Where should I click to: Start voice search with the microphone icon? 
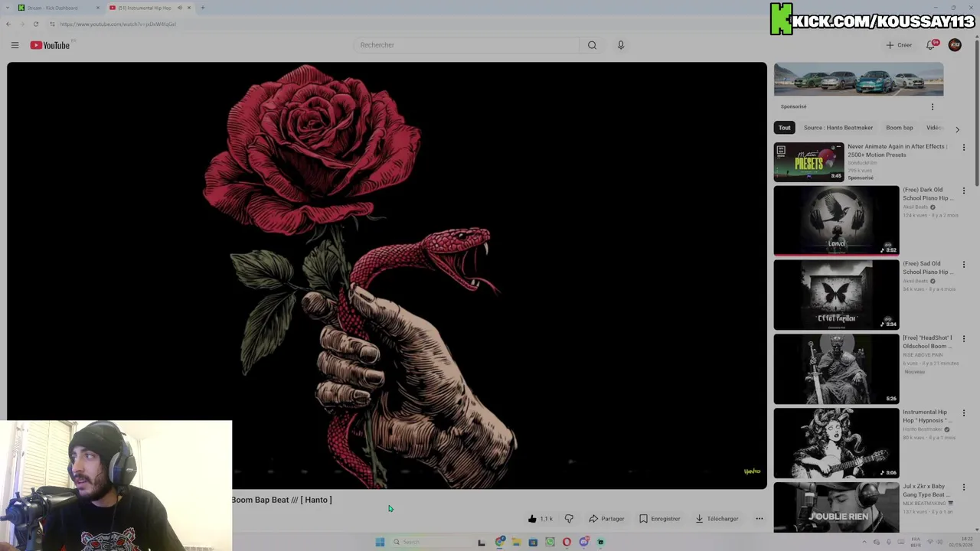(x=621, y=45)
